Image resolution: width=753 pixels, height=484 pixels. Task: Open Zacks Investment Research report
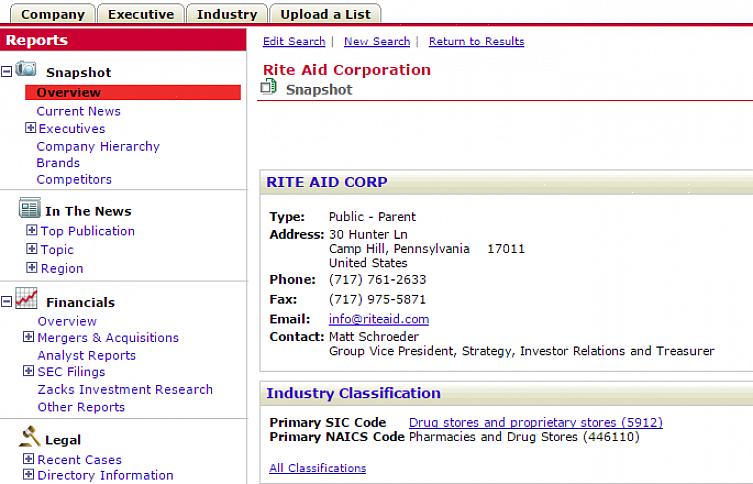tap(125, 389)
